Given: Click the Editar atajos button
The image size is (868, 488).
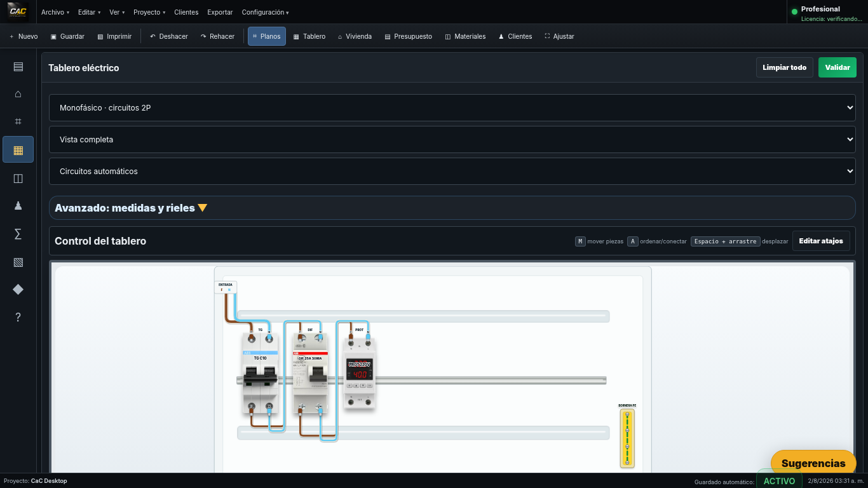Looking at the screenshot, I should pyautogui.click(x=821, y=241).
